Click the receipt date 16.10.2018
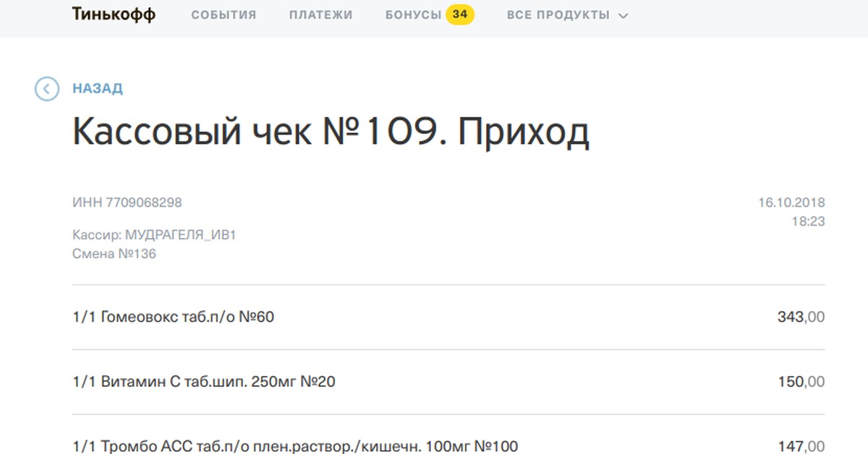 (791, 203)
